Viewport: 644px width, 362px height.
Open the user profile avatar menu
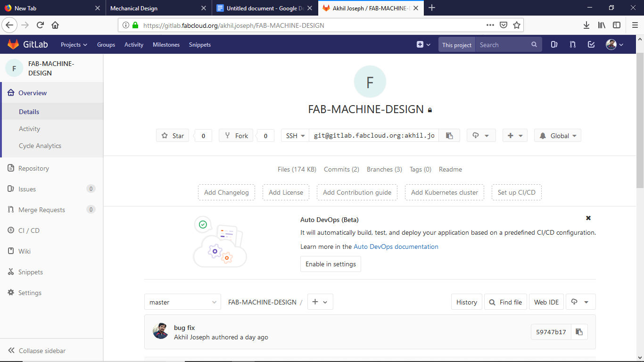(614, 45)
